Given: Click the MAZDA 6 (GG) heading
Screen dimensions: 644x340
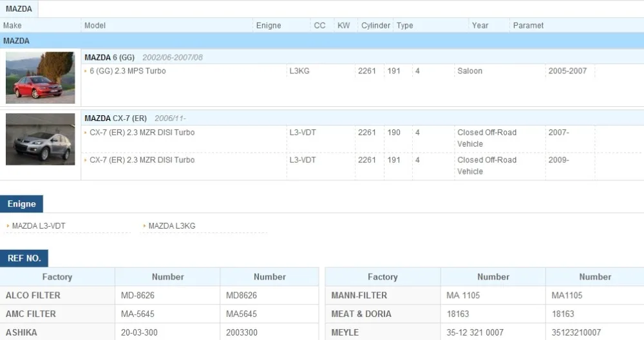Looking at the screenshot, I should click(x=109, y=57).
